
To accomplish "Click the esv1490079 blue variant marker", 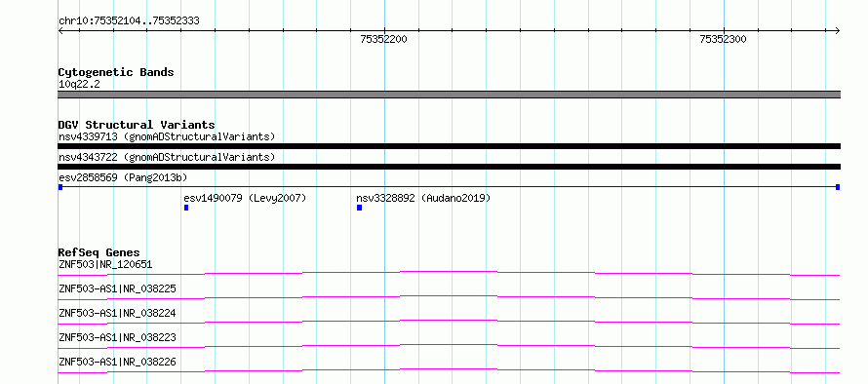I will (186, 208).
